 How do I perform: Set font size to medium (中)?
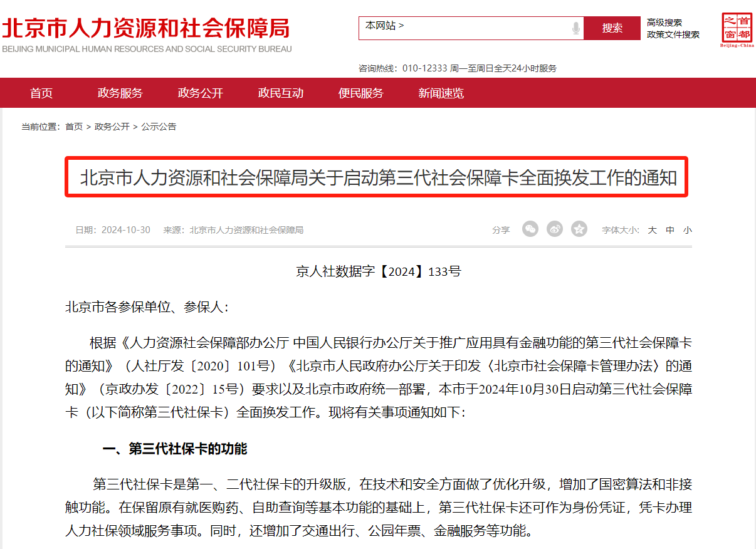670,230
